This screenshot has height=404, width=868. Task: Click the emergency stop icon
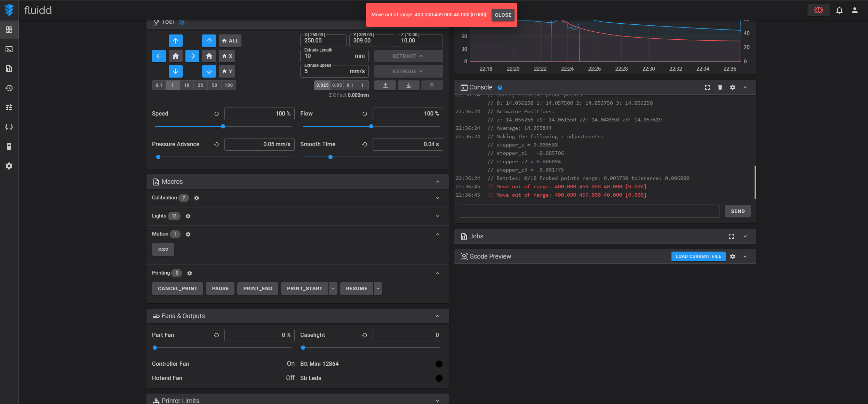819,10
